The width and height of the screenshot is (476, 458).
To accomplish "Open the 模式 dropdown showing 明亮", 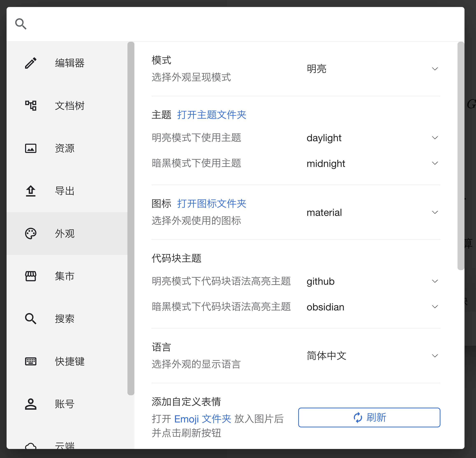I will click(x=372, y=69).
